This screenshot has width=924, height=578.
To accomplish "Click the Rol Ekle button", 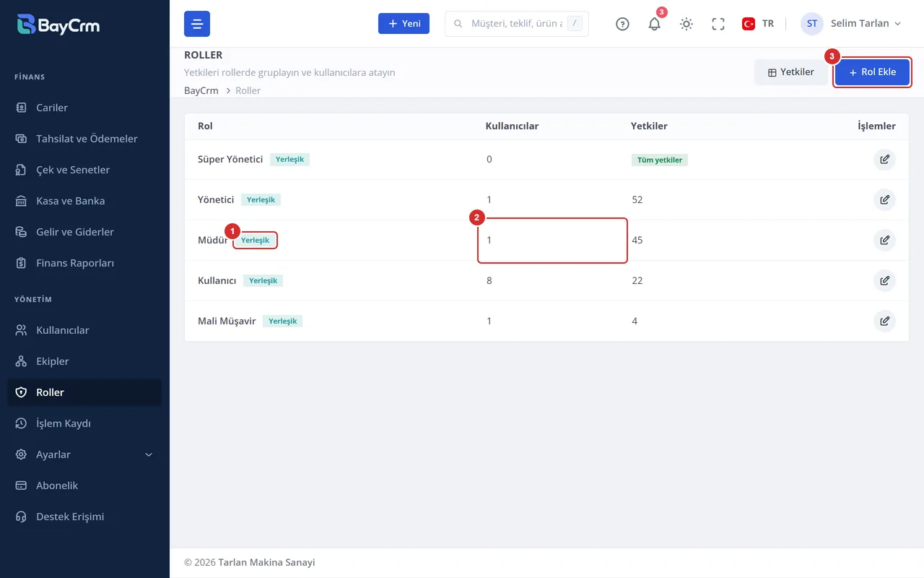I will 872,72.
